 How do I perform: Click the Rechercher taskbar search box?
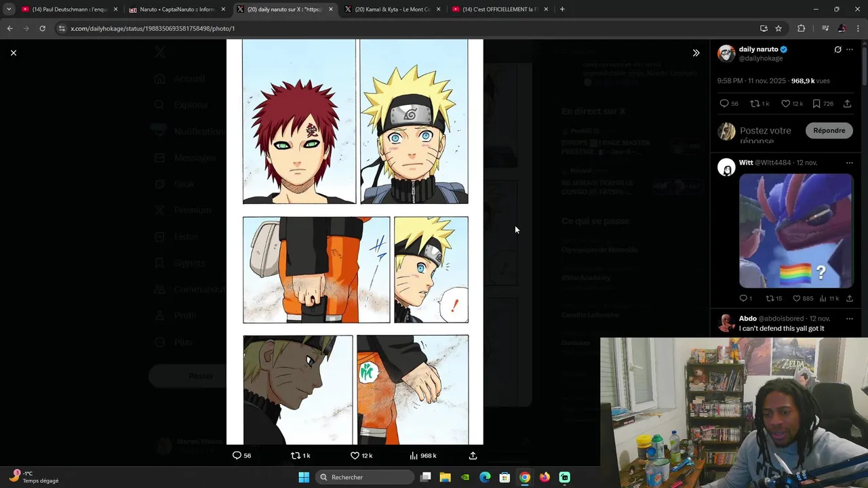[366, 477]
